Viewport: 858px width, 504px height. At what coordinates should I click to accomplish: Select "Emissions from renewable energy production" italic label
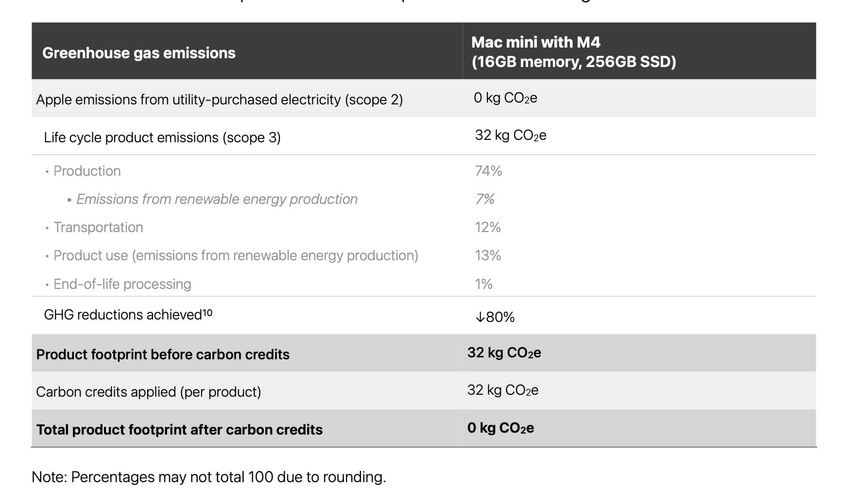click(x=217, y=199)
